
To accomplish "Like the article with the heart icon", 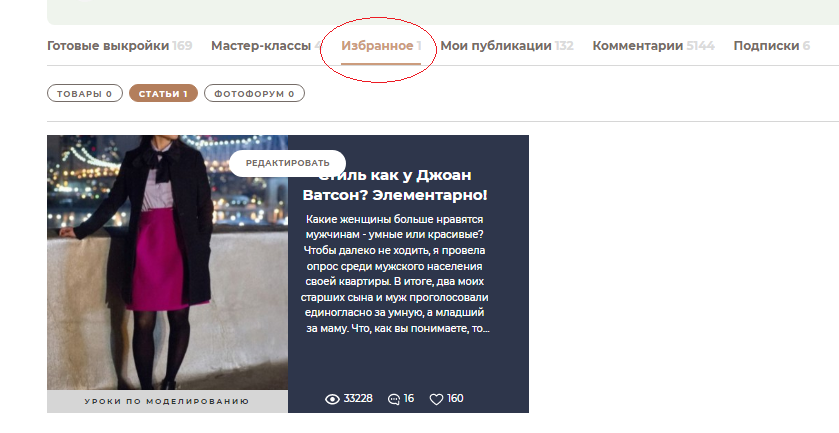I will 436,399.
